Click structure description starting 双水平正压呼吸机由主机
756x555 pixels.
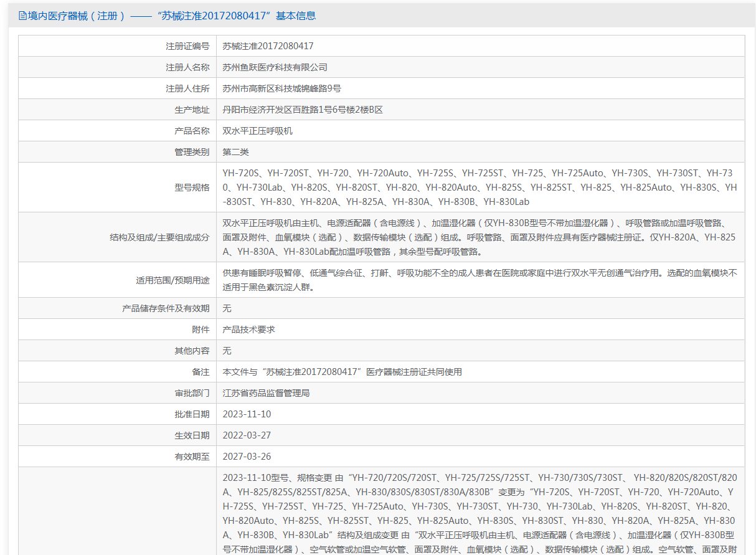(480, 237)
